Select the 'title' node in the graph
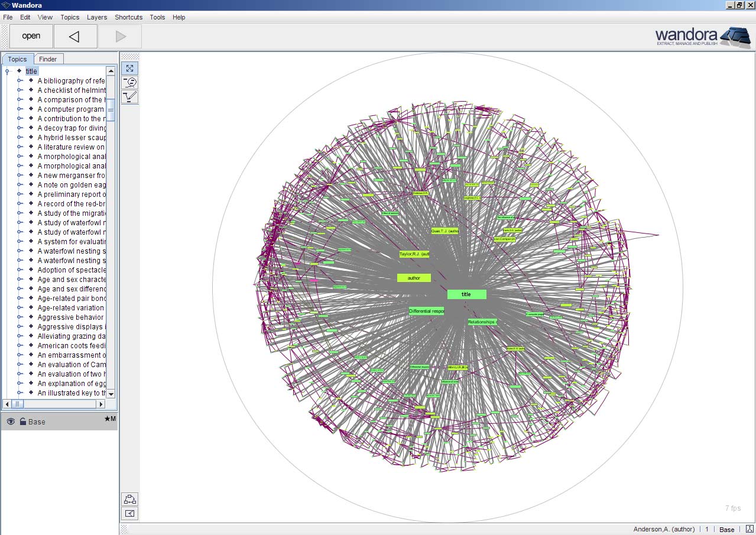 pos(466,294)
